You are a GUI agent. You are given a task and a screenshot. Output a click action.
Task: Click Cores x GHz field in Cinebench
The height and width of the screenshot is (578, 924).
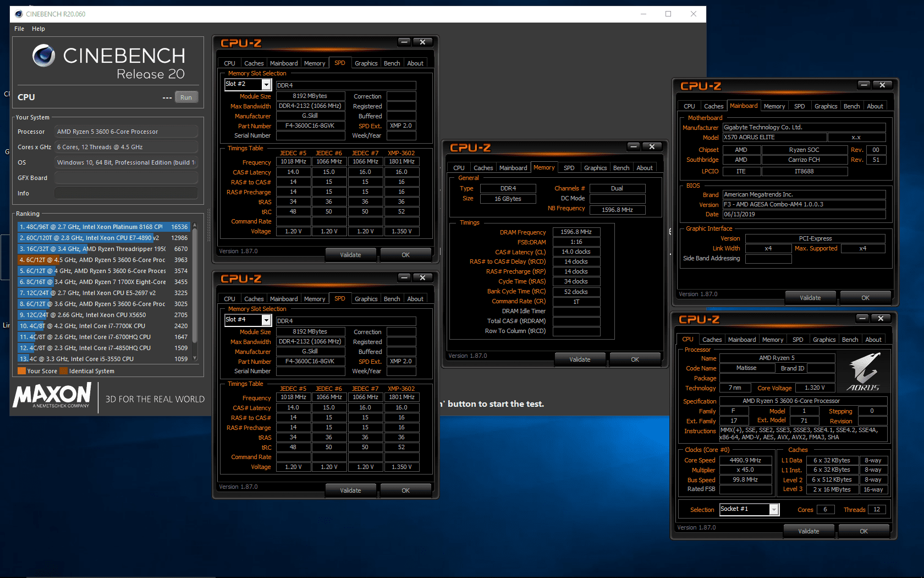(x=126, y=147)
